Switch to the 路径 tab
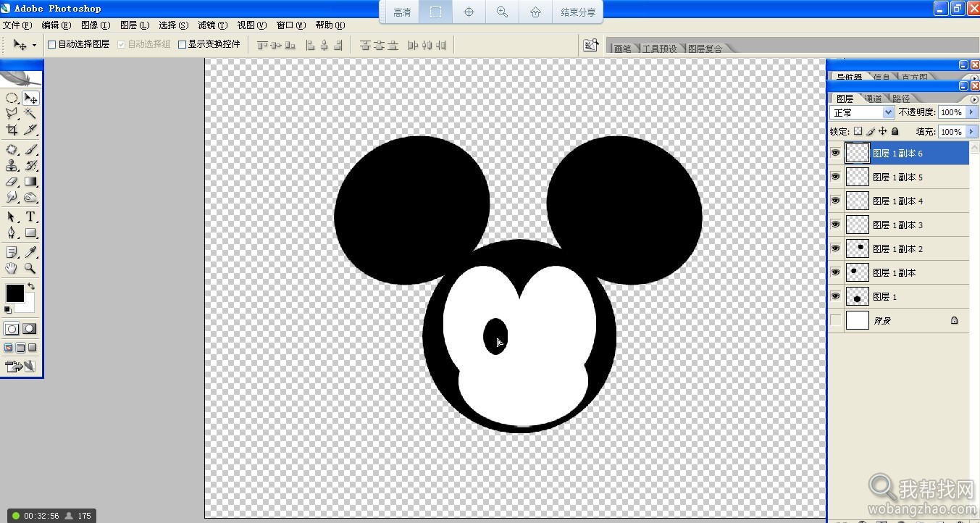The image size is (980, 523). (x=901, y=99)
